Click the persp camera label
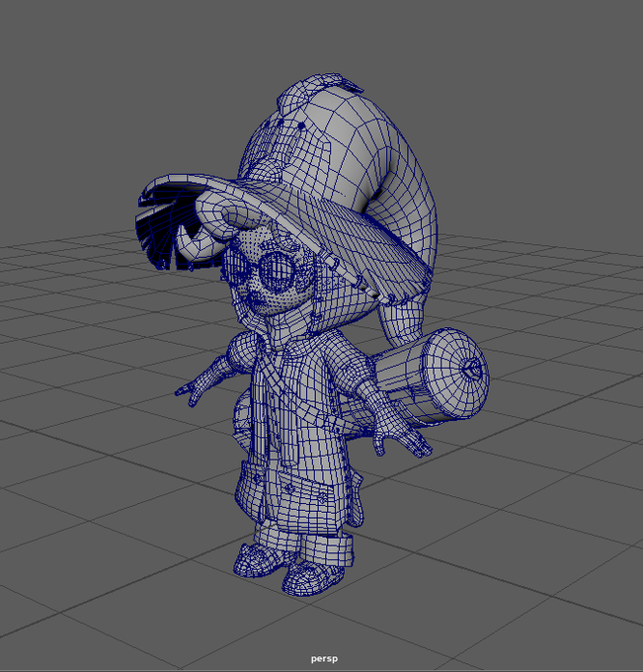The width and height of the screenshot is (643, 672). [x=324, y=659]
